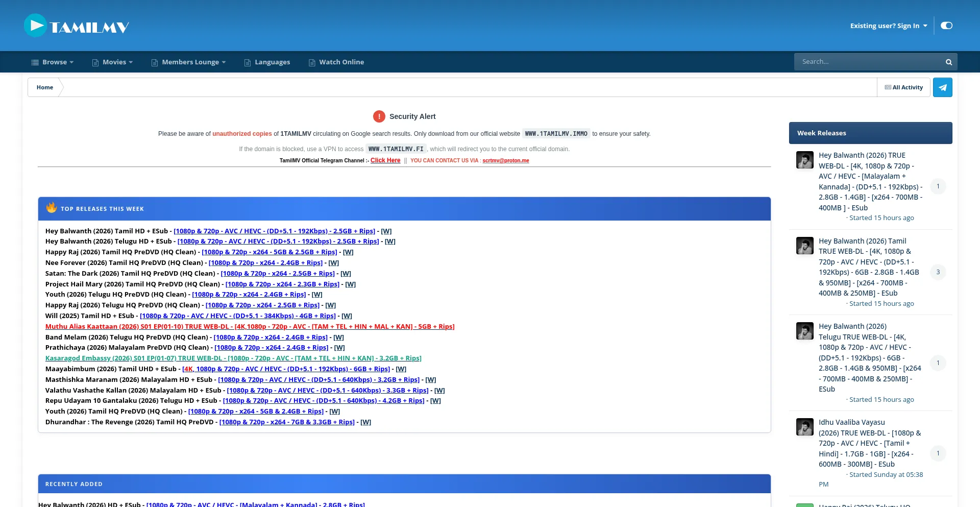Click the fire icon beside Top Releases
Image resolution: width=980 pixels, height=507 pixels.
tap(52, 207)
